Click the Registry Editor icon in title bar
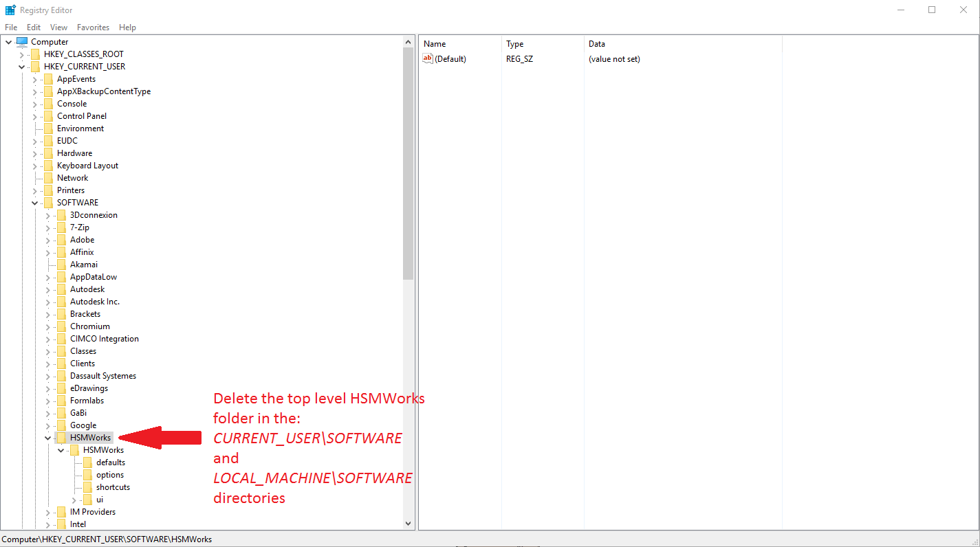Screen dimensions: 980x547 pos(10,10)
